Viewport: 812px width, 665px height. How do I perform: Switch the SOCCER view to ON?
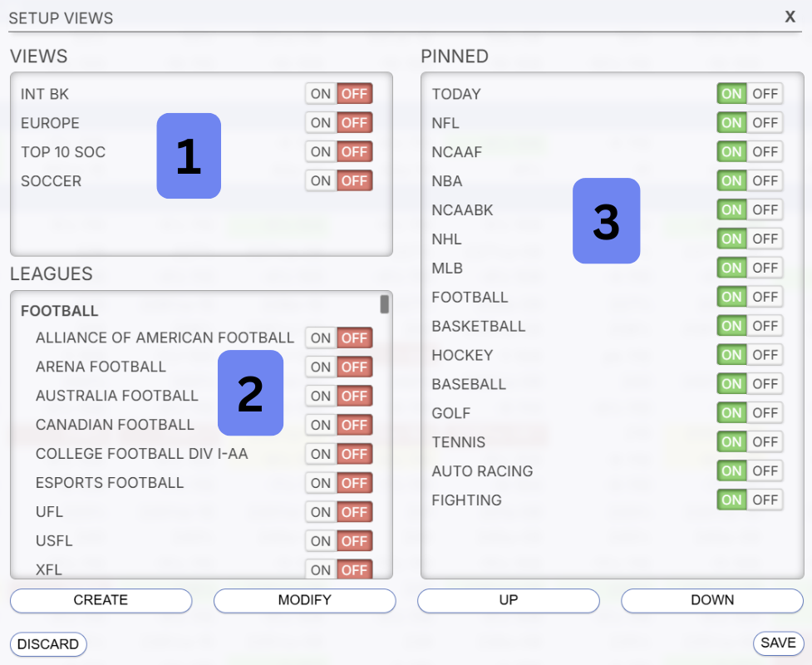[321, 181]
